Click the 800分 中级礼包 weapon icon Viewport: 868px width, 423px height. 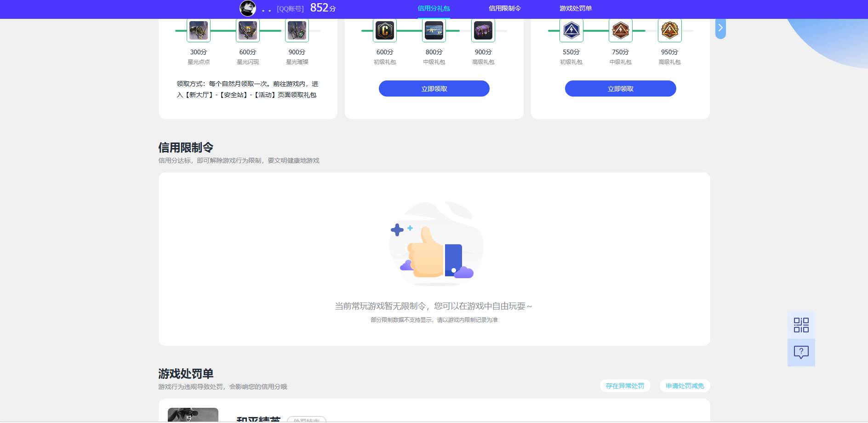point(434,30)
